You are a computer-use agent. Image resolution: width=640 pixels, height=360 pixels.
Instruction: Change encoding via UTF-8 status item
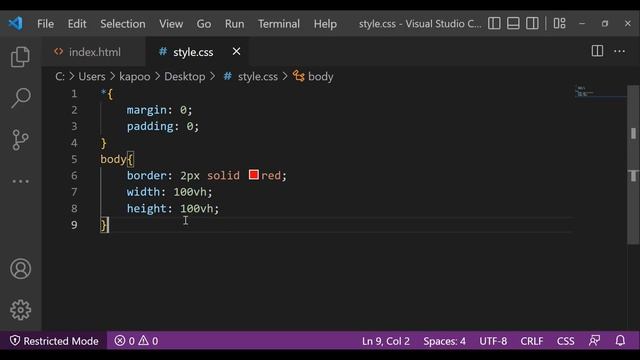click(x=493, y=341)
